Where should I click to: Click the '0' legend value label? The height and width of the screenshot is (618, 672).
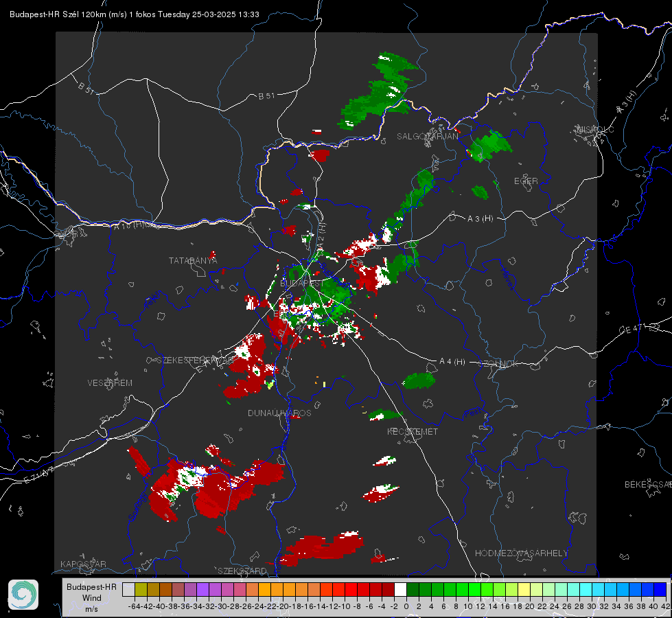(x=406, y=606)
